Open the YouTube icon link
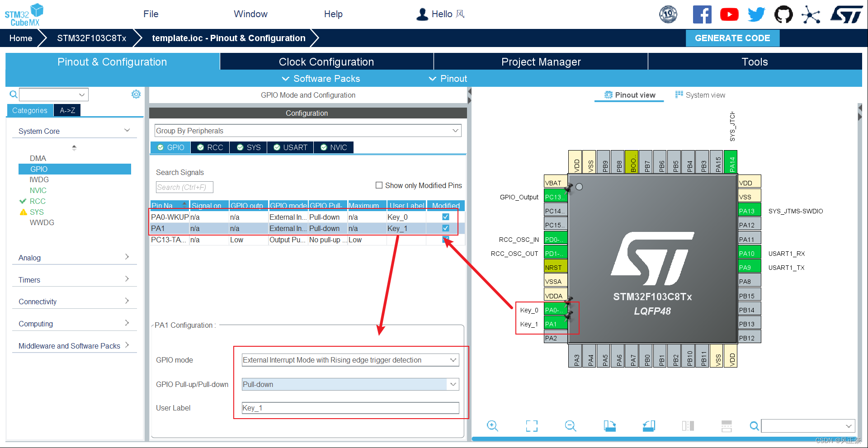 [729, 14]
